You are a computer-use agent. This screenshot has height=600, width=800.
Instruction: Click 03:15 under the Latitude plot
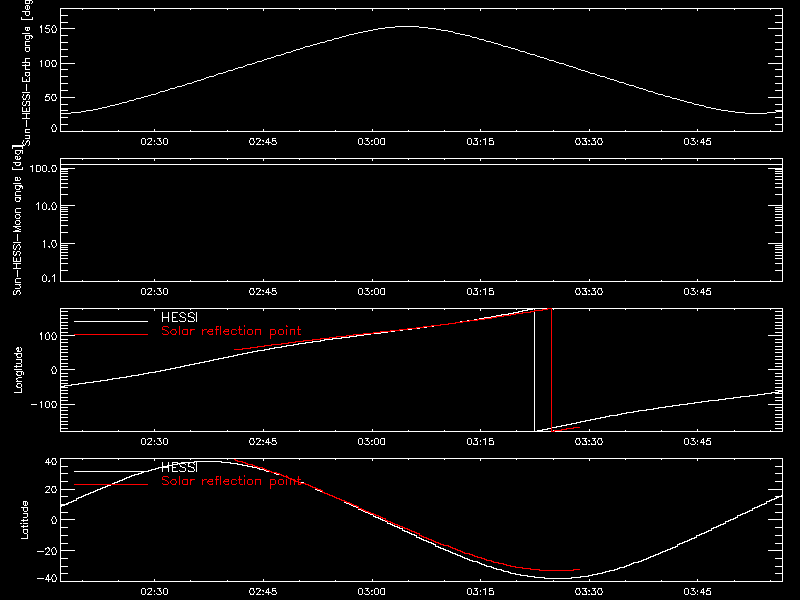[480, 591]
